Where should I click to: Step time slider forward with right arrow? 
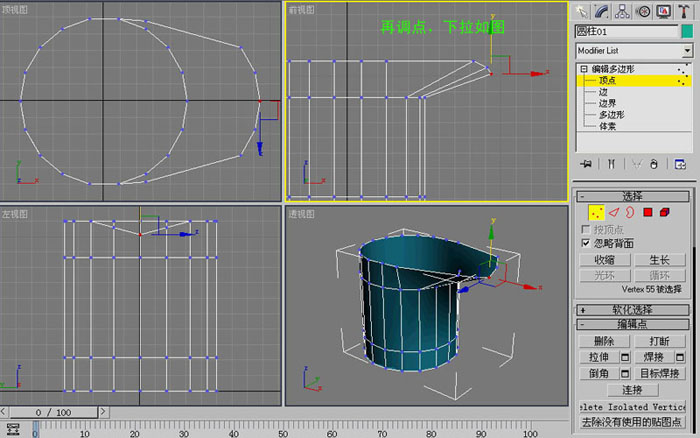(103, 412)
